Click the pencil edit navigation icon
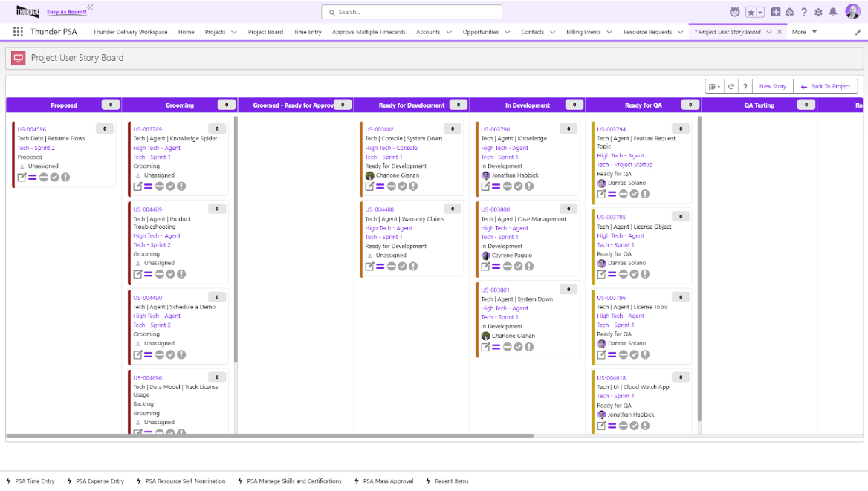Viewport: 868px width, 491px height. coord(858,32)
